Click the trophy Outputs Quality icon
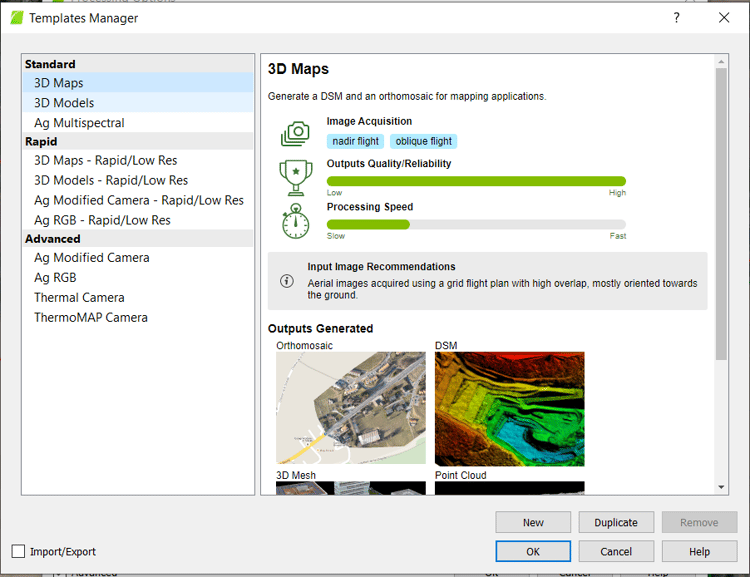750x577 pixels. 295,176
